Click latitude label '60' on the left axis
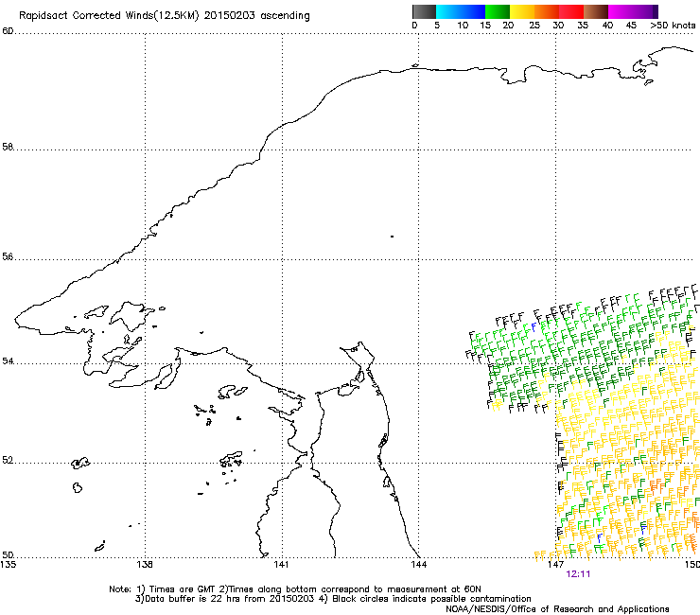700x615 pixels. (8, 31)
